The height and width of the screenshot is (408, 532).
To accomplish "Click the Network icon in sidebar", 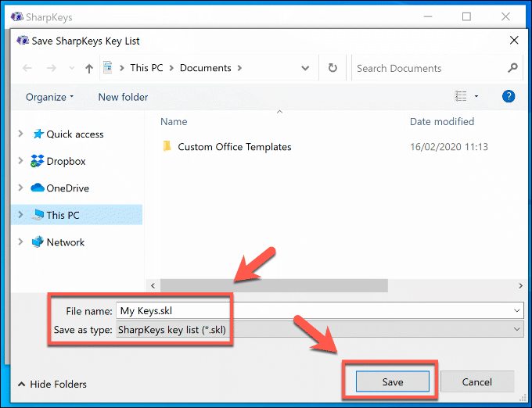I will coord(38,242).
